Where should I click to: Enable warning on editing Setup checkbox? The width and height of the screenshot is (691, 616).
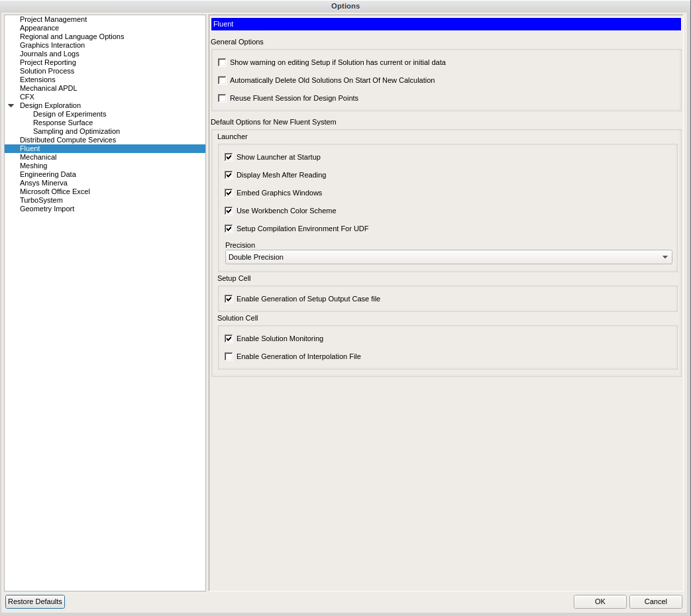(222, 62)
